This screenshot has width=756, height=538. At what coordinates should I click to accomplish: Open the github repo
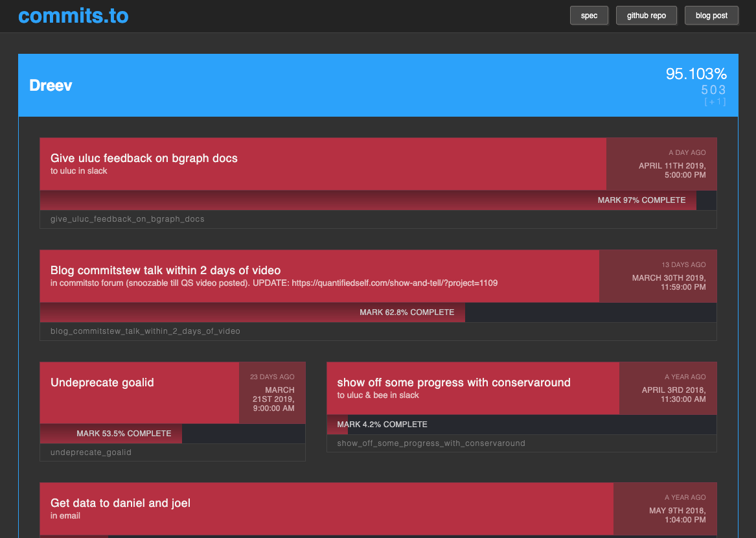(646, 15)
